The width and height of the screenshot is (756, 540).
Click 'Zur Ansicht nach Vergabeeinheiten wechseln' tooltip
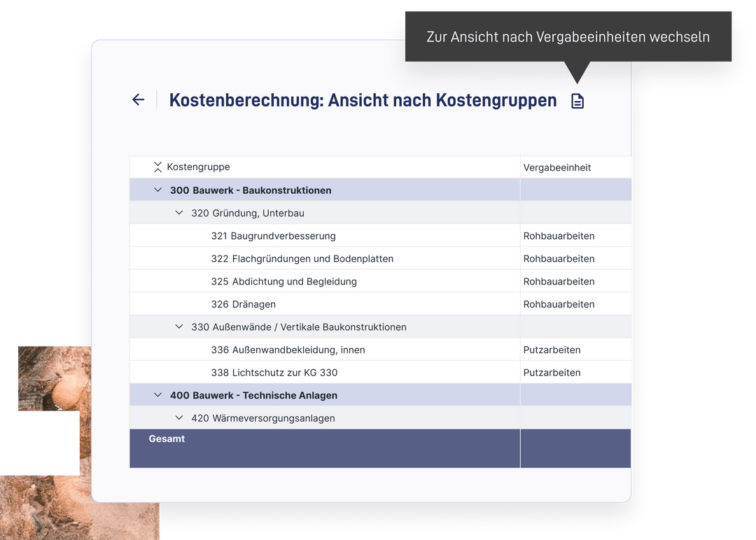[x=568, y=36]
